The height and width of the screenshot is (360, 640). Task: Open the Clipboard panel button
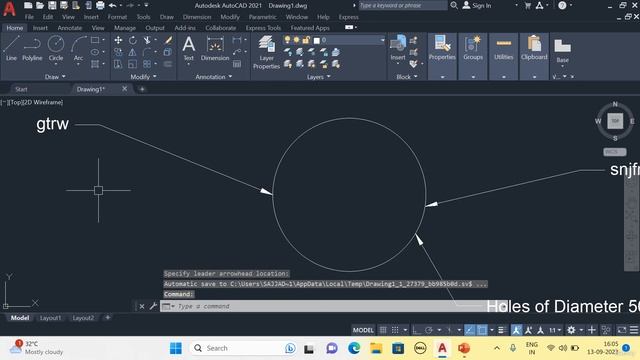point(534,49)
